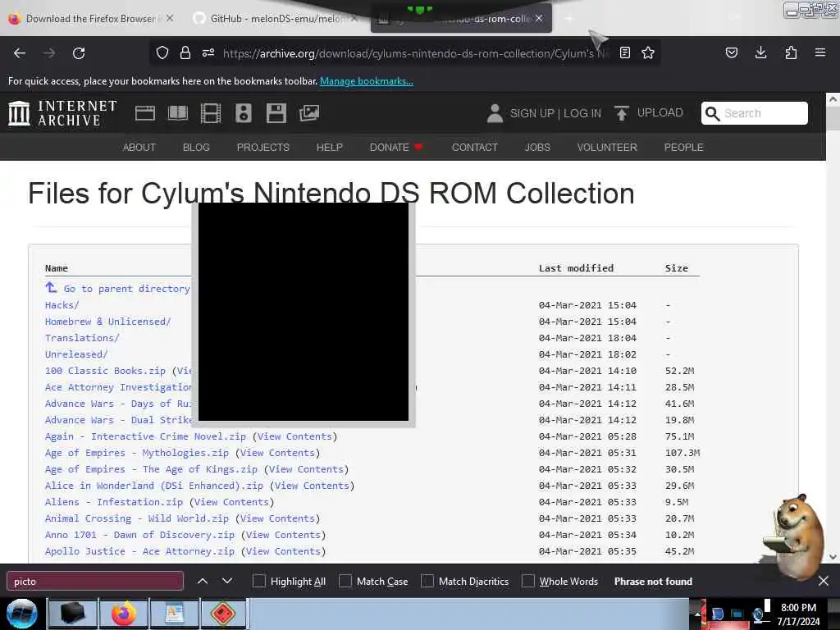Click the LOG IN link

coord(582,113)
